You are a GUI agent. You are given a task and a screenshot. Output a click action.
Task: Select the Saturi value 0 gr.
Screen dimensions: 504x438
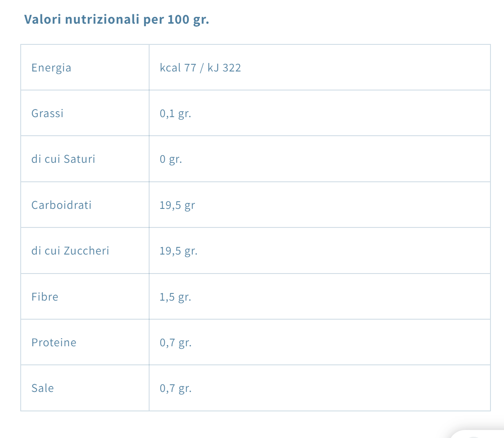(171, 159)
